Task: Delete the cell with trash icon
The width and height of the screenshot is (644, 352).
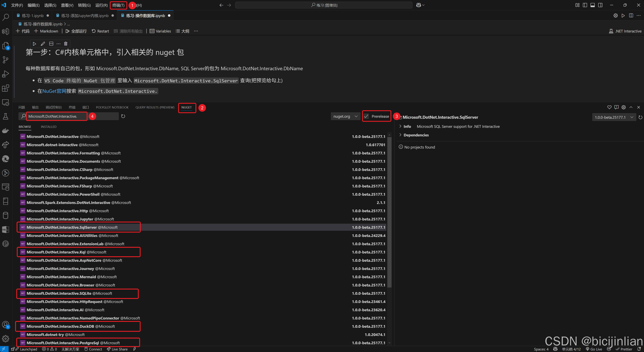Action: click(x=66, y=44)
